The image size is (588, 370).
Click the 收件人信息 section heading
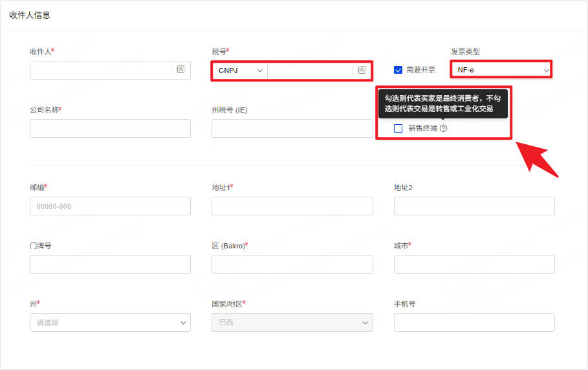[30, 15]
